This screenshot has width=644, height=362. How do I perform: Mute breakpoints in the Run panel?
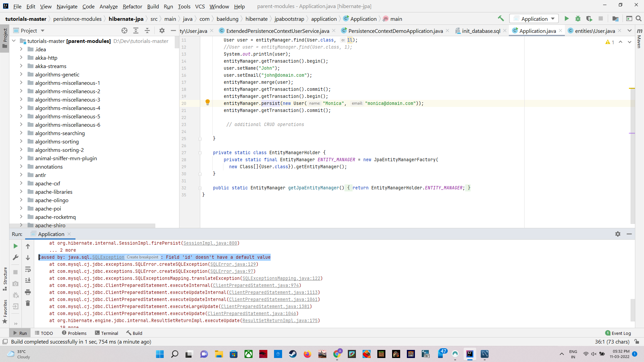click(x=15, y=295)
